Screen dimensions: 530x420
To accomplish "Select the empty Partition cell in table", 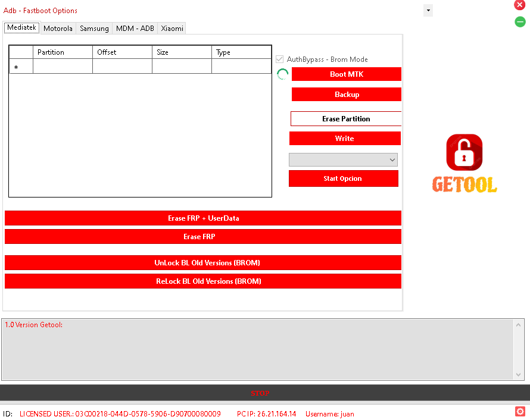I will pos(63,66).
